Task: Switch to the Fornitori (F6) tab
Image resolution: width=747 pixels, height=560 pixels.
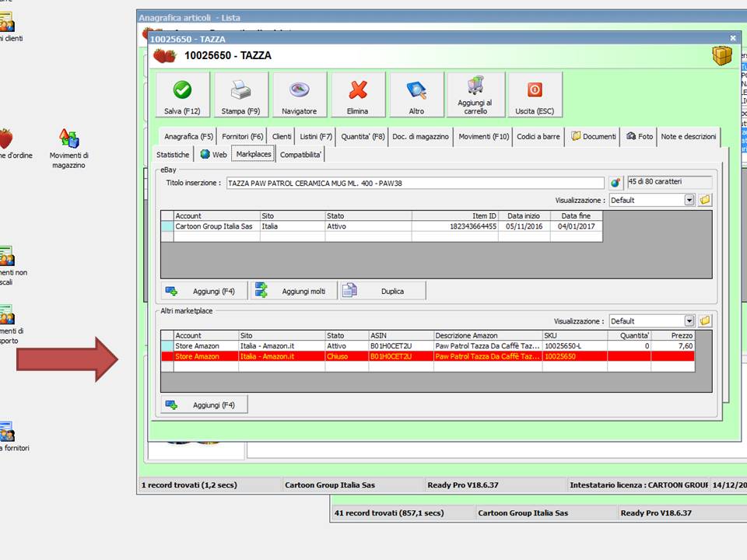Action: (241, 137)
